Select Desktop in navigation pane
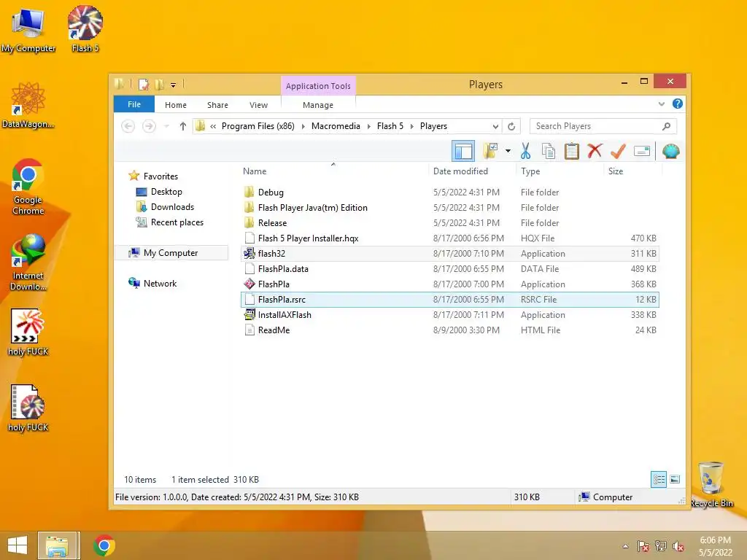747x560 pixels. (166, 192)
